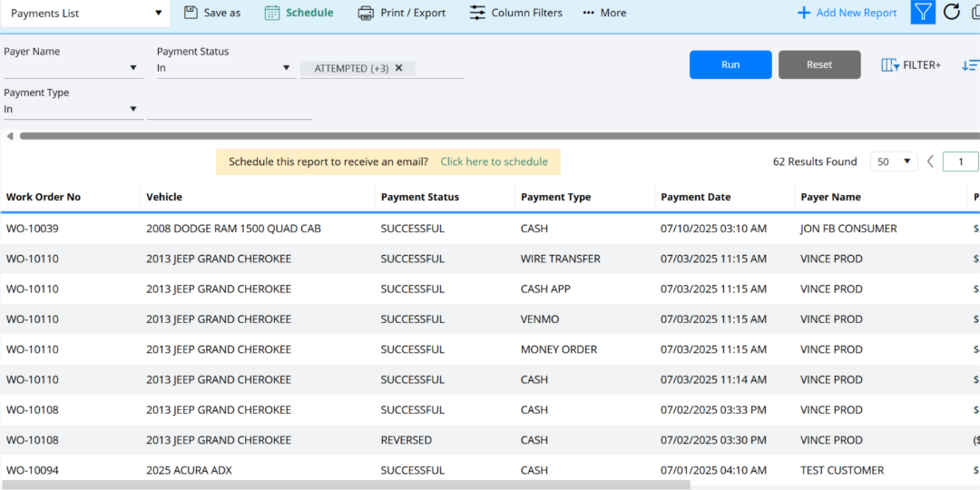Image resolution: width=980 pixels, height=490 pixels.
Task: Click the plus icon of Add New Report
Action: [804, 13]
